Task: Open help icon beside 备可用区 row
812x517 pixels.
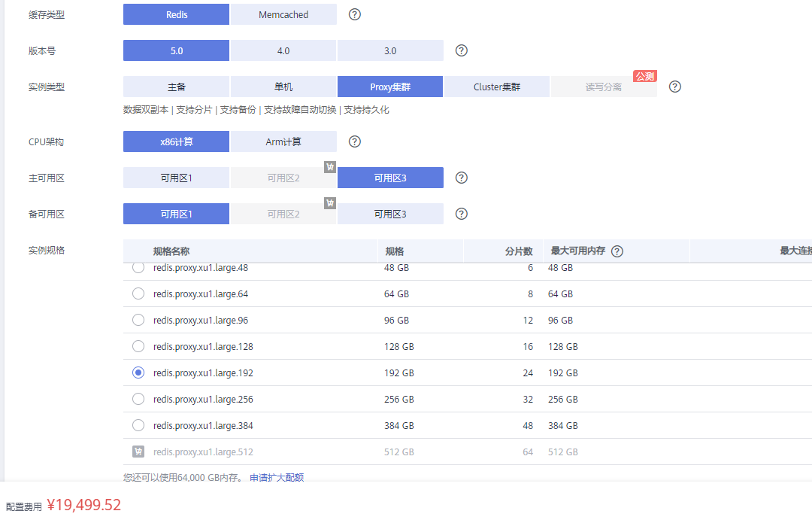Action: pos(462,214)
